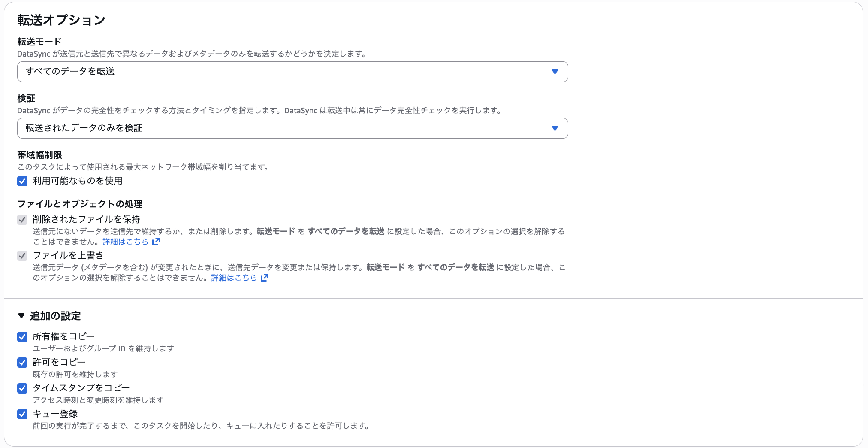Click external link icon after 削除されたファイルを保持 details
868x448 pixels.
pos(156,241)
